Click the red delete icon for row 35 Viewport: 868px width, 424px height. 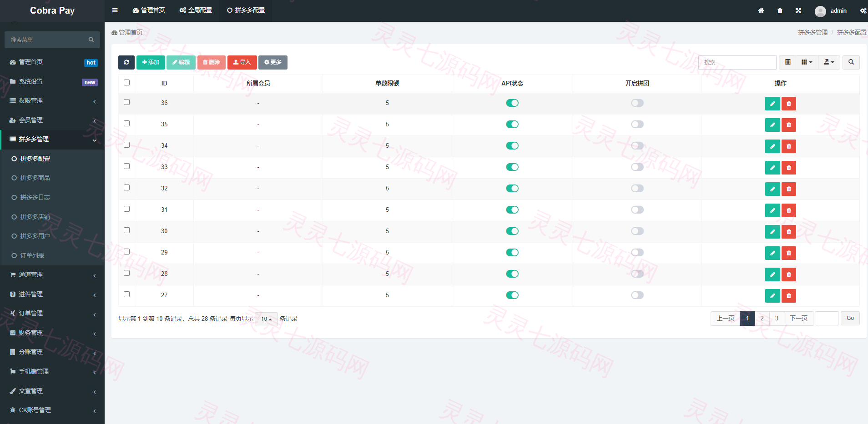[x=789, y=125]
